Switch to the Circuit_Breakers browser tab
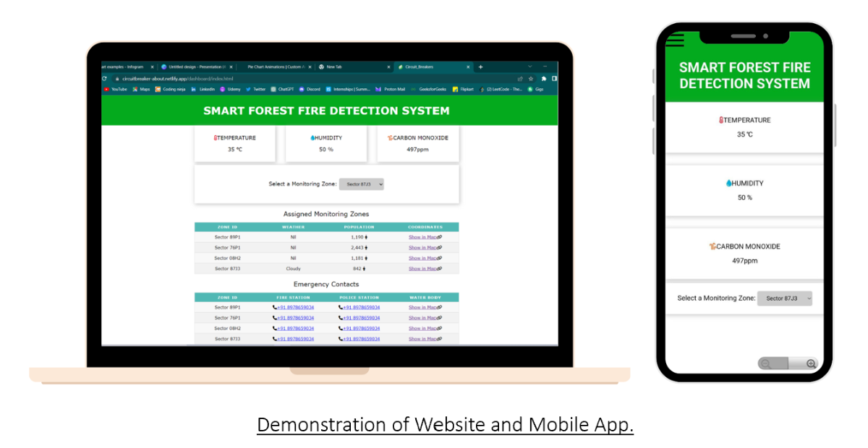 pyautogui.click(x=434, y=66)
